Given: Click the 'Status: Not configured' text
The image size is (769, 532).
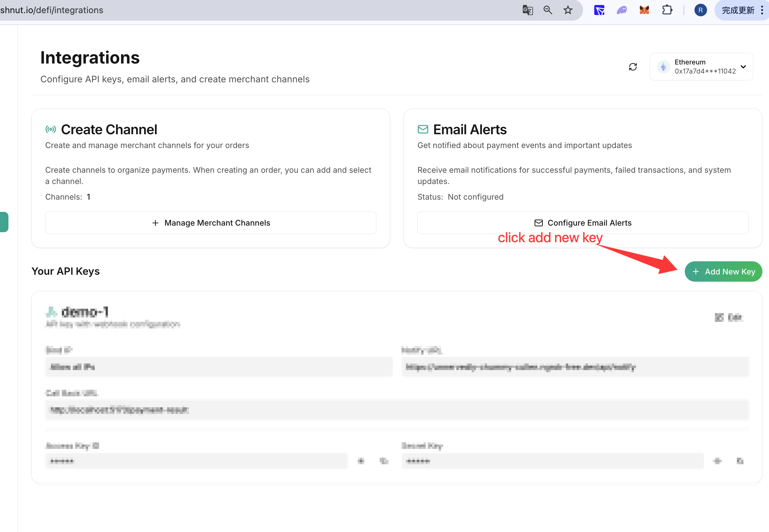Looking at the screenshot, I should point(460,197).
